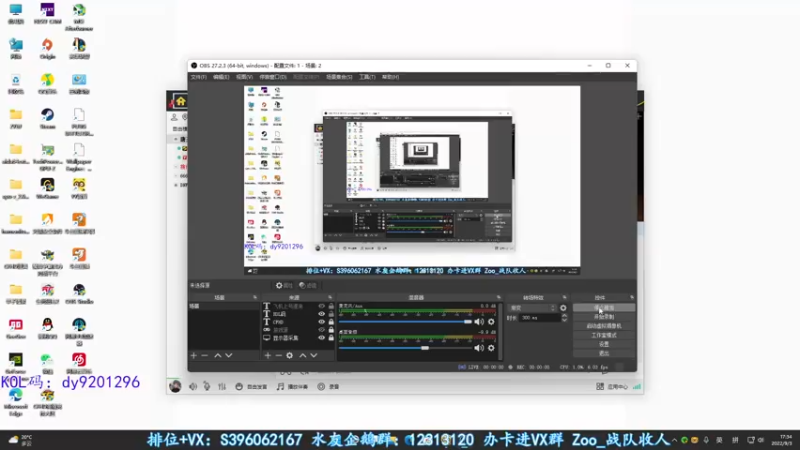
Task: Move the selected source down
Action: pos(314,356)
